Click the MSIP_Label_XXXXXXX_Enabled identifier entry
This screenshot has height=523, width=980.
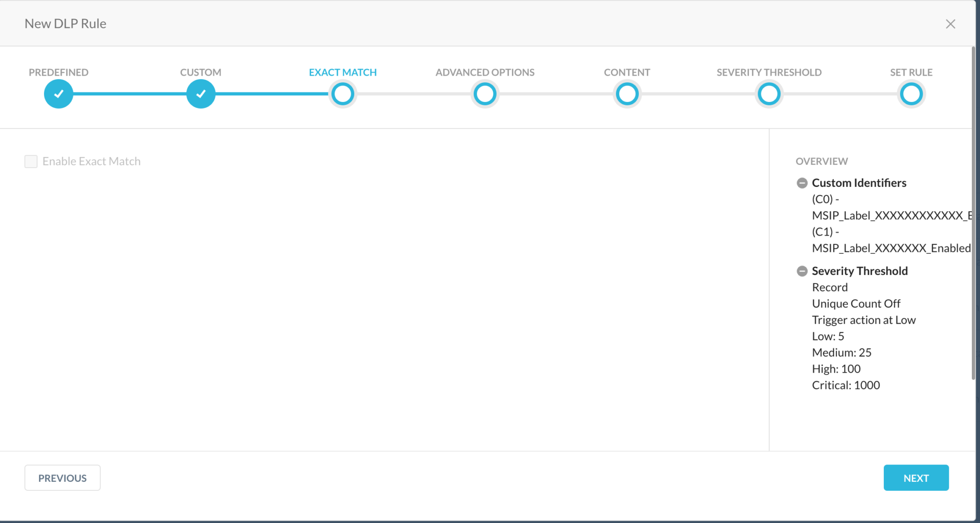coord(891,248)
